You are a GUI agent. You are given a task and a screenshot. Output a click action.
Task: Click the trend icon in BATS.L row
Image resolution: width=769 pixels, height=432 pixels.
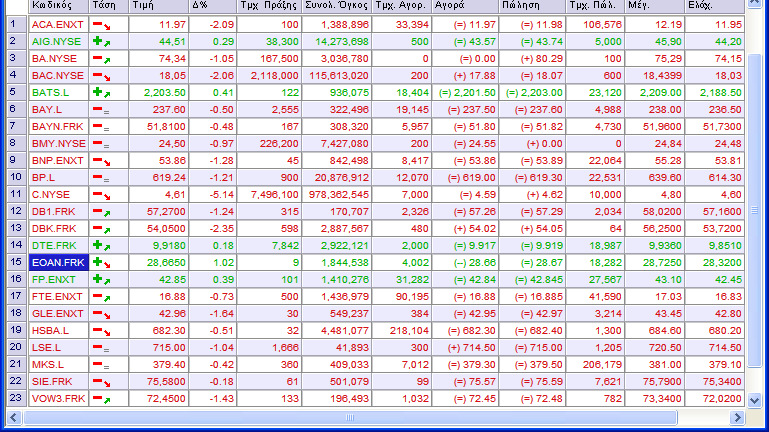pyautogui.click(x=102, y=93)
